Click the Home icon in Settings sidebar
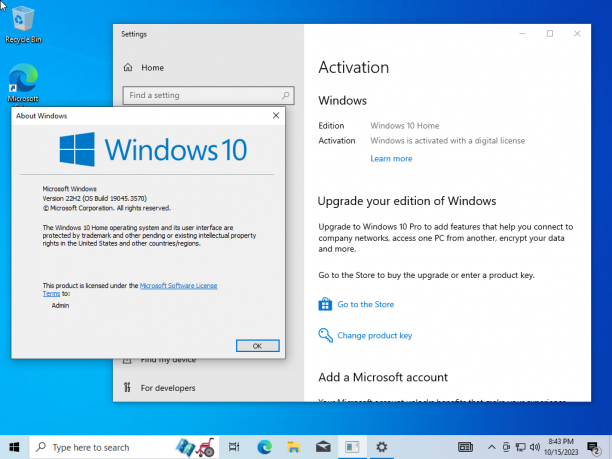The width and height of the screenshot is (612, 459). [128, 68]
